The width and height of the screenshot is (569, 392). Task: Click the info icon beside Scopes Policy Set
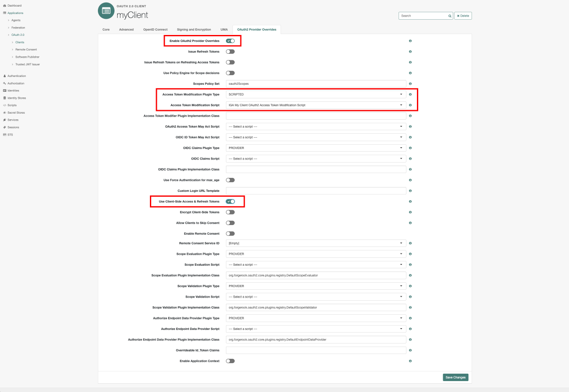click(x=410, y=83)
